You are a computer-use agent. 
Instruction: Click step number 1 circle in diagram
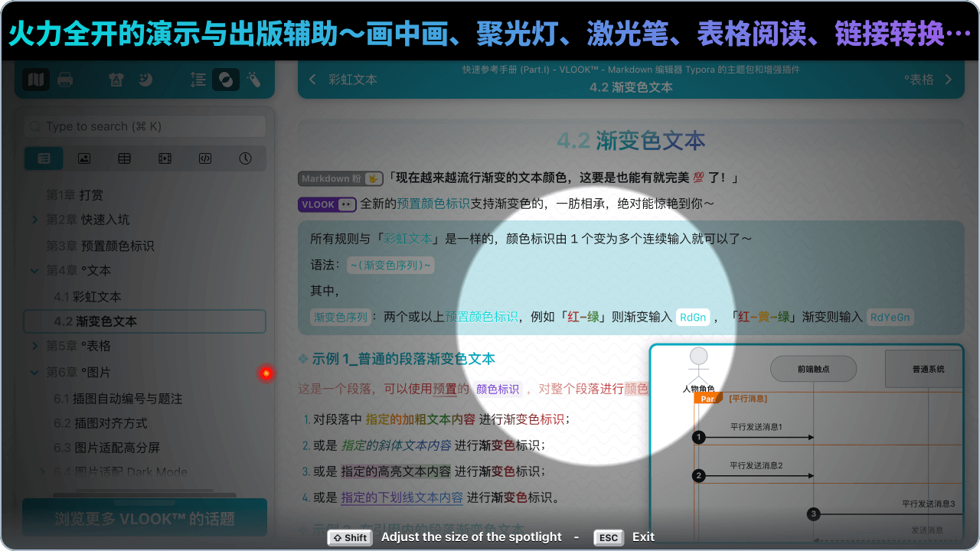(x=698, y=437)
